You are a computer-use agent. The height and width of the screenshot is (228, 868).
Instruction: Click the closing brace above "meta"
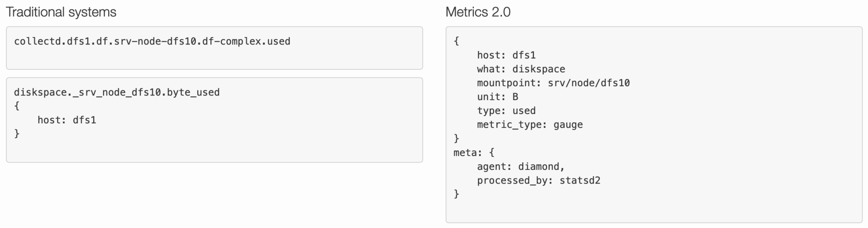pyautogui.click(x=456, y=138)
